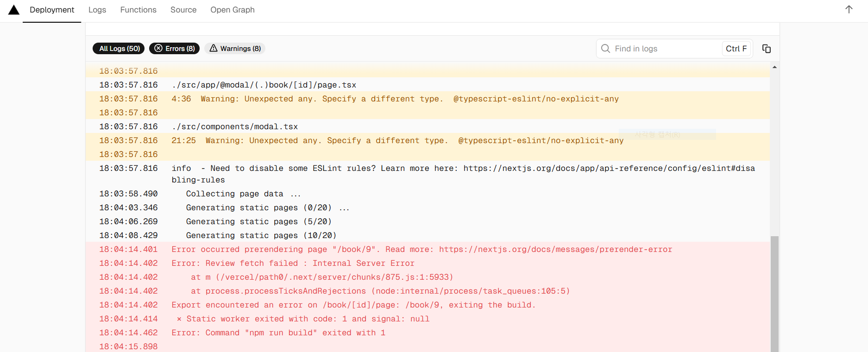Toggle the Warnings (8) filter
This screenshot has width=868, height=352.
(x=235, y=49)
